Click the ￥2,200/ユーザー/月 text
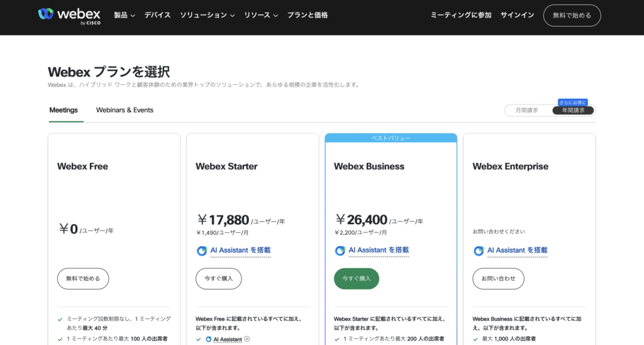The height and width of the screenshot is (345, 644). (x=360, y=232)
